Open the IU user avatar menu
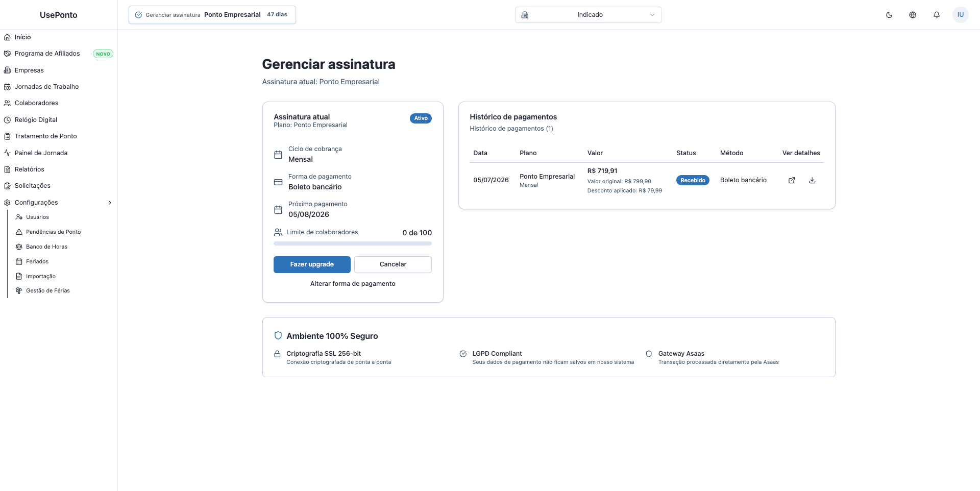This screenshot has width=980, height=491. click(961, 15)
